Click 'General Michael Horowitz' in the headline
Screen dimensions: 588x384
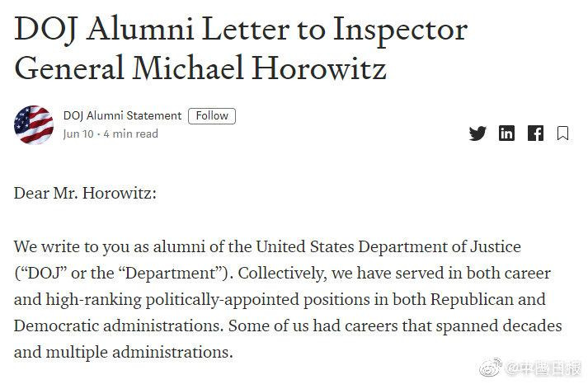[200, 68]
